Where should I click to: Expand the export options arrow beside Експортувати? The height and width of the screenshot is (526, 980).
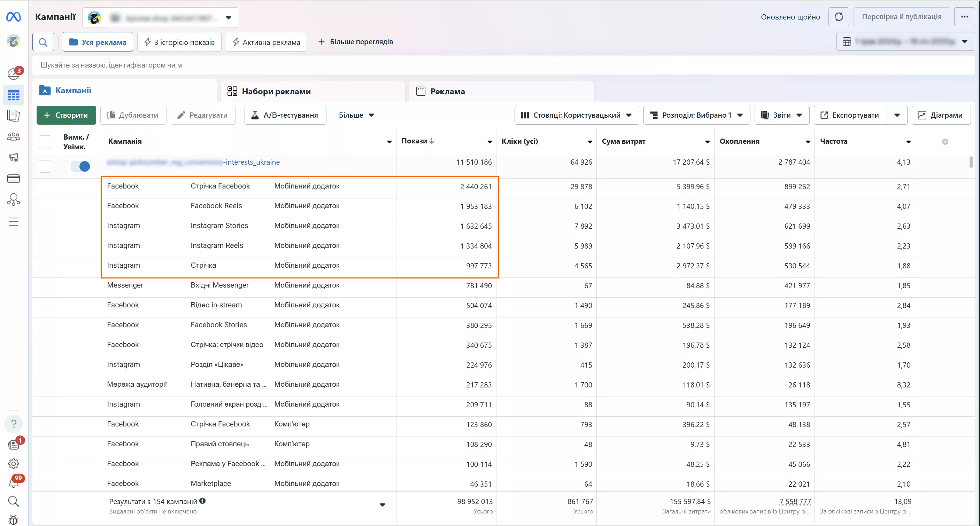click(897, 115)
